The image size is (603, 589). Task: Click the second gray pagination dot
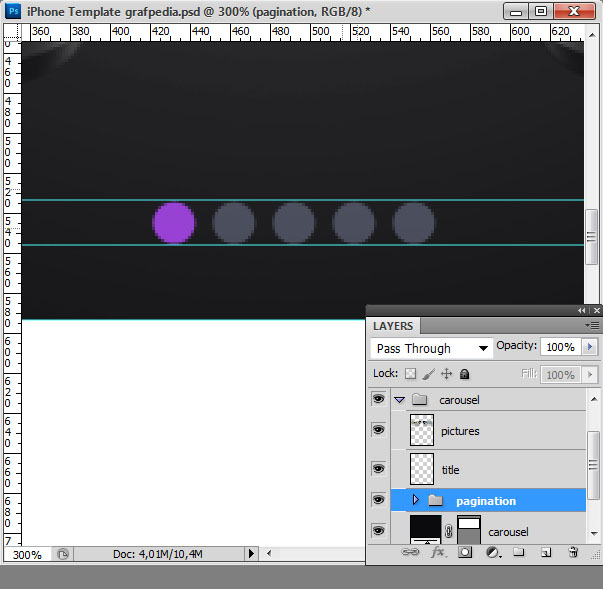(294, 223)
